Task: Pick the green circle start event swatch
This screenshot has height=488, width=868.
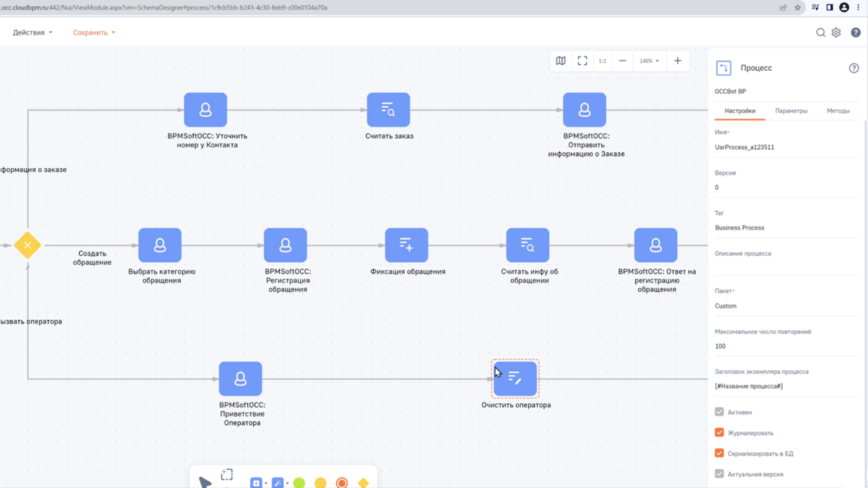Action: (299, 483)
